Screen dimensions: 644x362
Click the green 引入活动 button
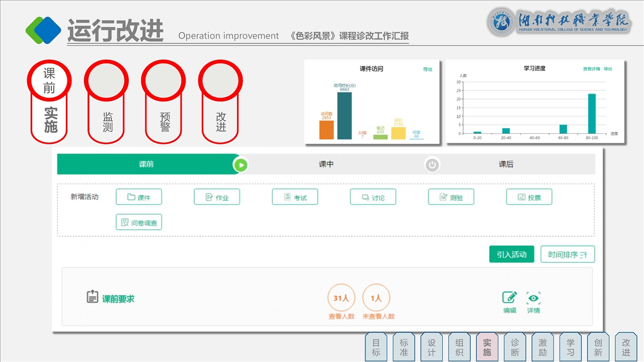pos(512,254)
